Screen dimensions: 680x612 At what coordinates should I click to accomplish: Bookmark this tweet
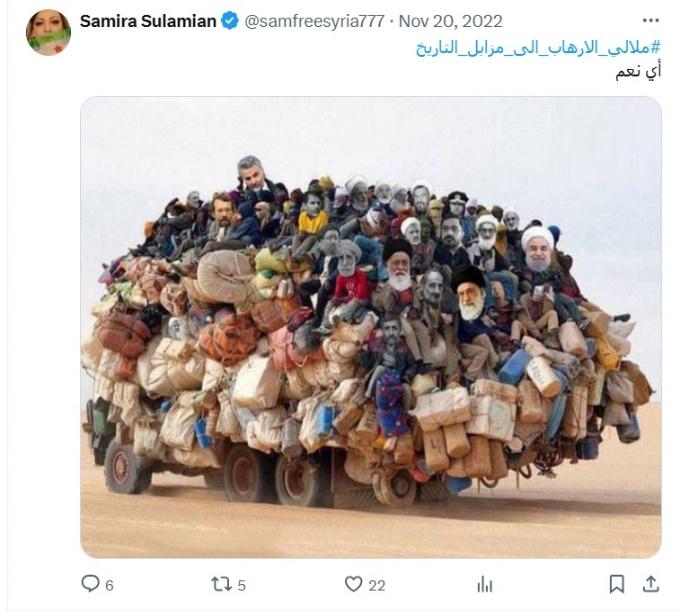point(617,584)
